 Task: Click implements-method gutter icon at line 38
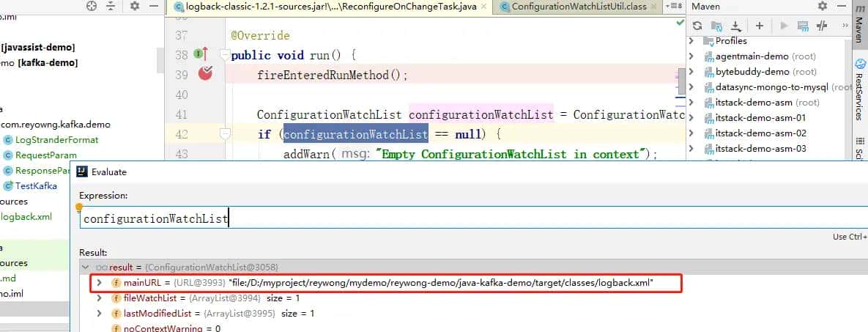pos(201,54)
